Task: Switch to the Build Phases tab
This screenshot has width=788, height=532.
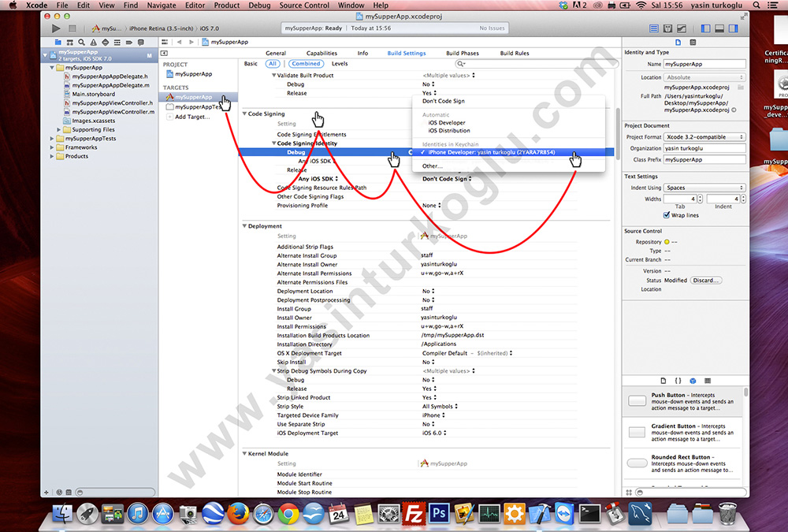Action: 463,54
